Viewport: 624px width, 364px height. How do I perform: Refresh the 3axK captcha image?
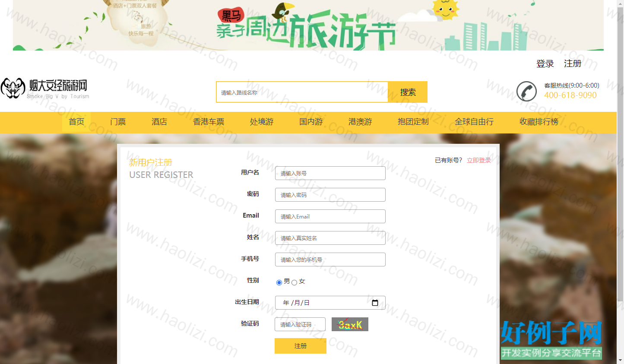coord(350,324)
